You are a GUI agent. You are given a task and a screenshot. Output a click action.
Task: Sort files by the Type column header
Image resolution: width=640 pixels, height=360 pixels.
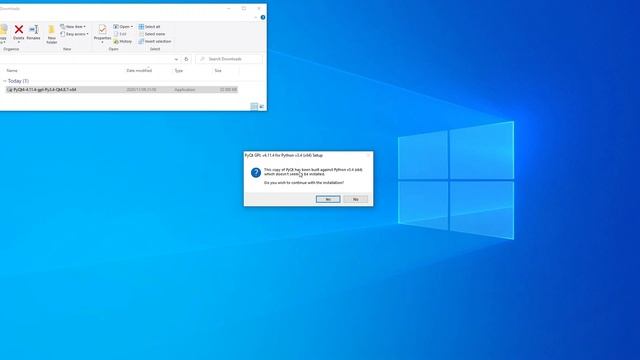179,71
